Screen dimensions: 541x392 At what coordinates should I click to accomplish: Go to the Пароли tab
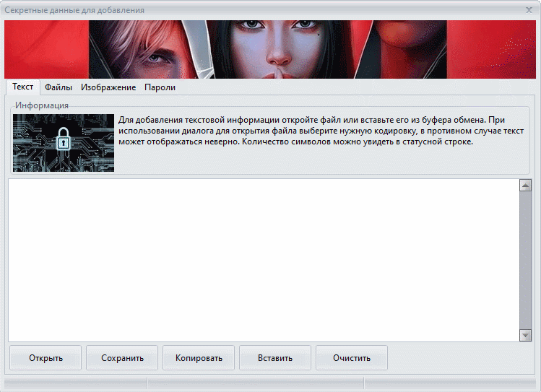point(160,87)
